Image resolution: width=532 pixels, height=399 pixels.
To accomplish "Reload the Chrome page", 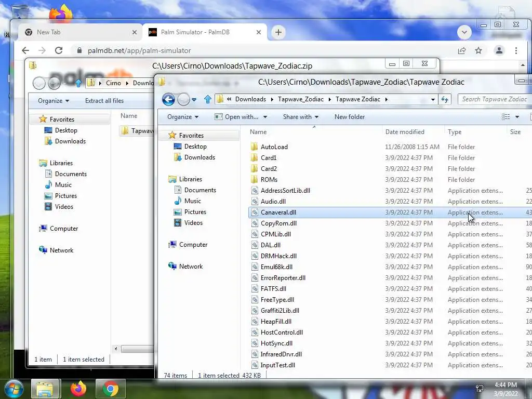I will click(59, 50).
